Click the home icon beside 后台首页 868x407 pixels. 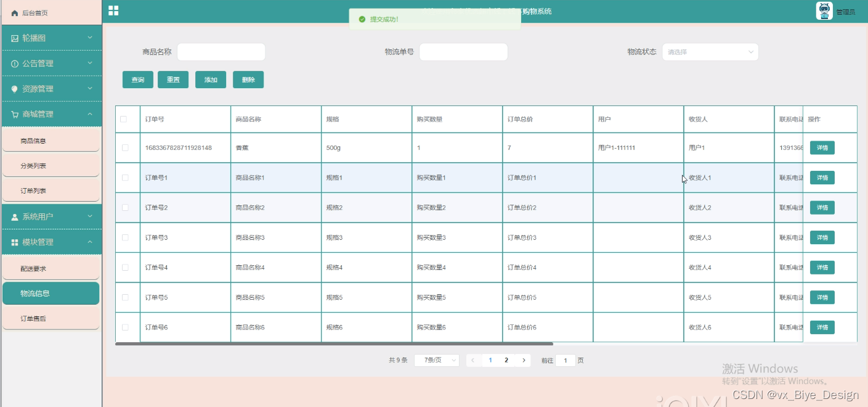(x=15, y=13)
